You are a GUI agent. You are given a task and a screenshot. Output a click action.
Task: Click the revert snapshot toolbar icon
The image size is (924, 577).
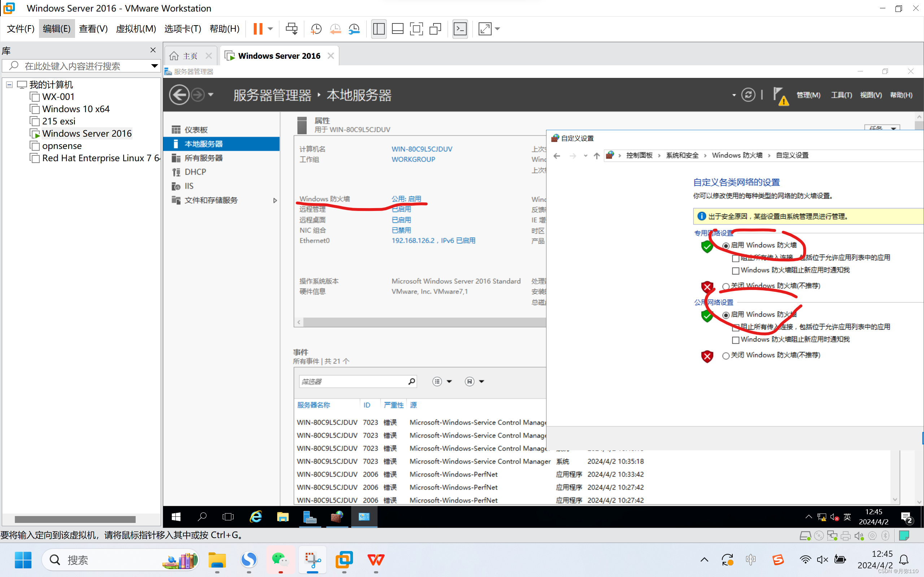point(335,28)
